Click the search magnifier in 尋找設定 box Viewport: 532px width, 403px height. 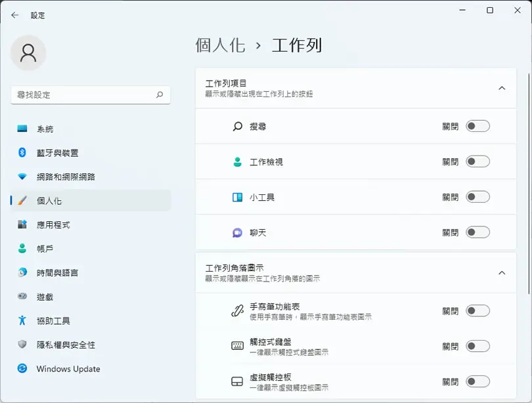pos(160,95)
